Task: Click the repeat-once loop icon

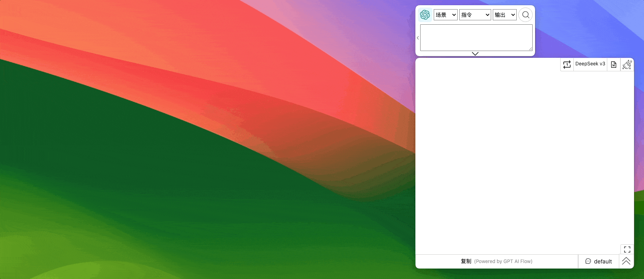Action: click(567, 65)
